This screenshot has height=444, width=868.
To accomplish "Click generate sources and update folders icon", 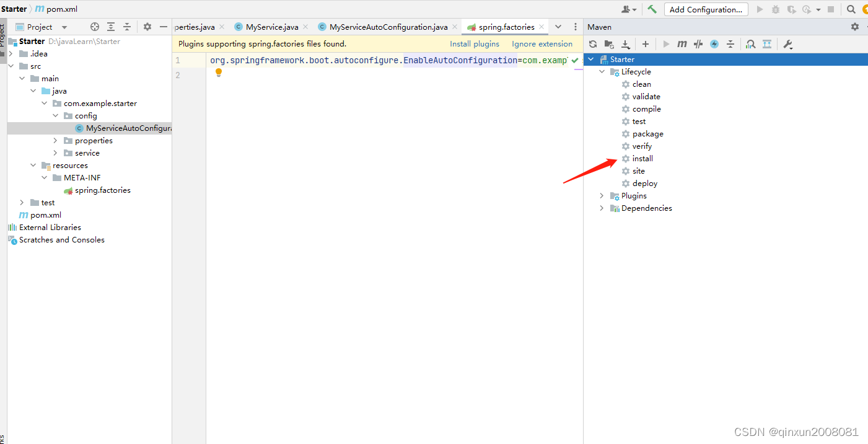I will pyautogui.click(x=609, y=44).
